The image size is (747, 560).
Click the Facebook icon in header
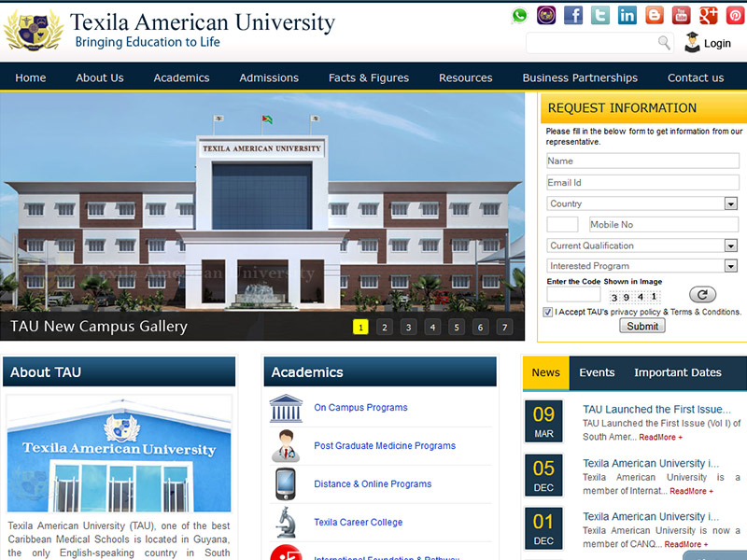pyautogui.click(x=573, y=15)
